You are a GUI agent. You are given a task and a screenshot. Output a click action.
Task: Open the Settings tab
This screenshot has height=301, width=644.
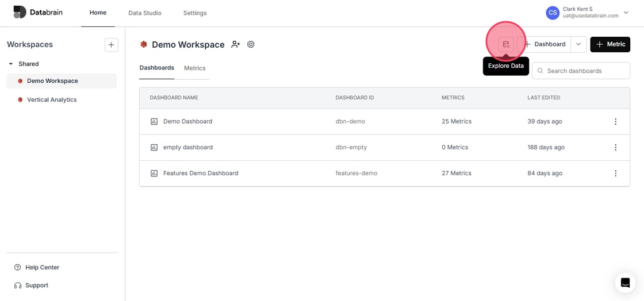pos(195,13)
